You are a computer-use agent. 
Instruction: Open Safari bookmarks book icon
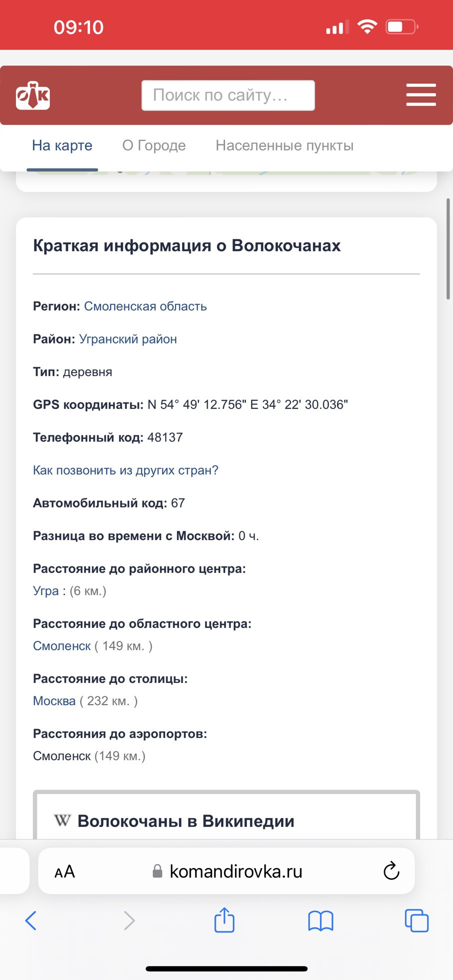tap(320, 920)
